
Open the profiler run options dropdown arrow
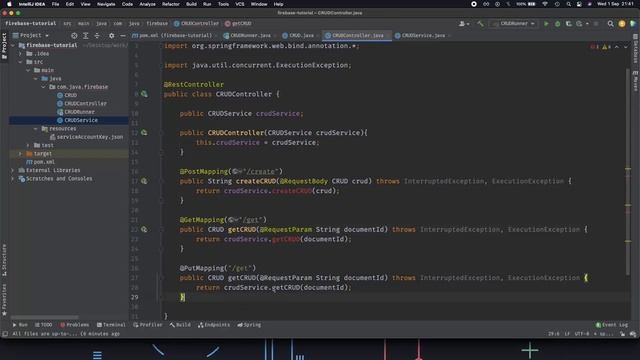587,24
